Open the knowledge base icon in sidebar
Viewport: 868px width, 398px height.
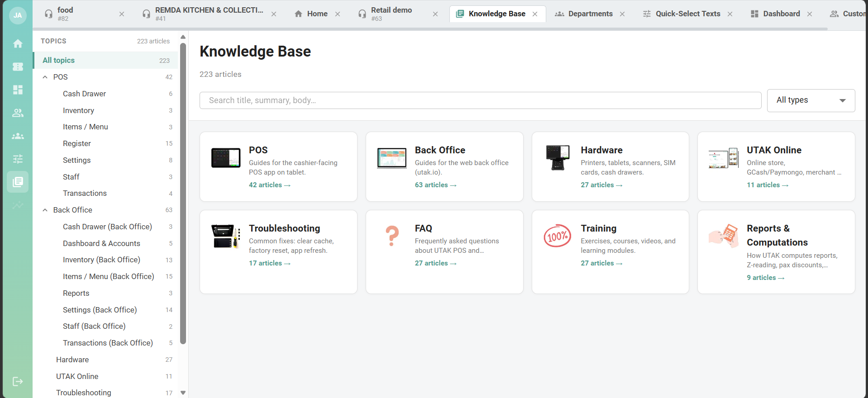tap(18, 182)
